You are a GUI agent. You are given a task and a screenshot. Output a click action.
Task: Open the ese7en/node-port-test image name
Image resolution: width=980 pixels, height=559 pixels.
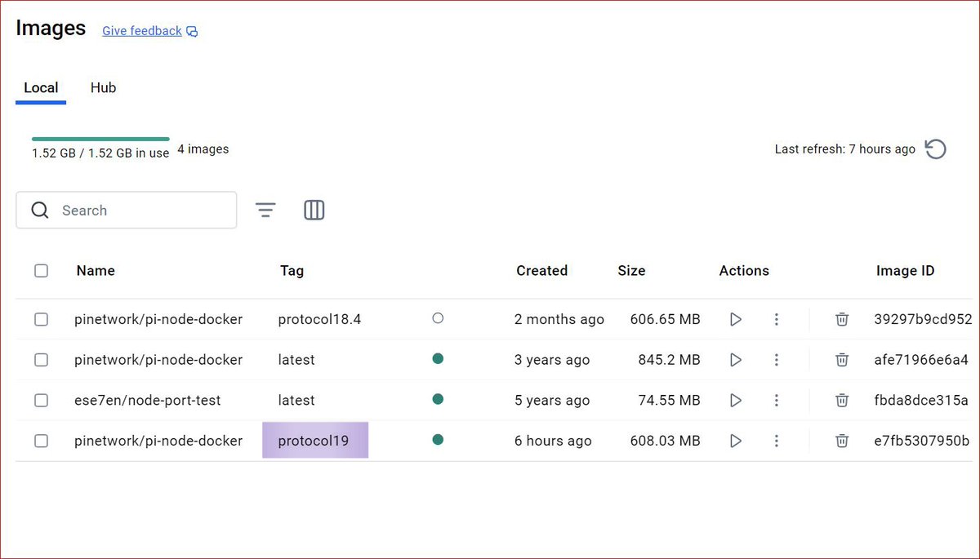(x=148, y=401)
